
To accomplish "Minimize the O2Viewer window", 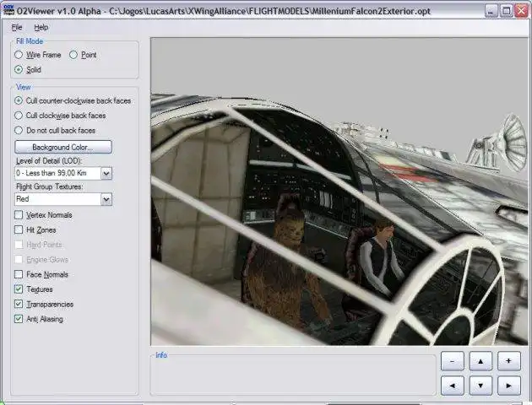I will pyautogui.click(x=491, y=11).
